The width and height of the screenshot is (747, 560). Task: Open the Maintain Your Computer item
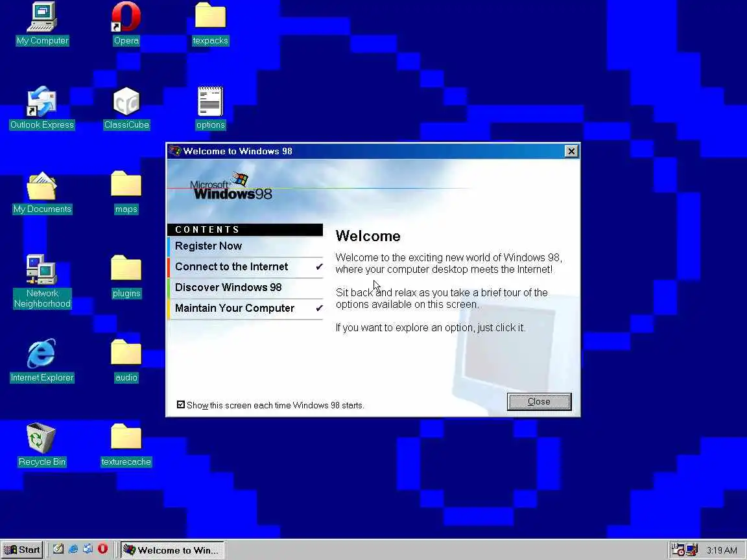click(x=245, y=308)
